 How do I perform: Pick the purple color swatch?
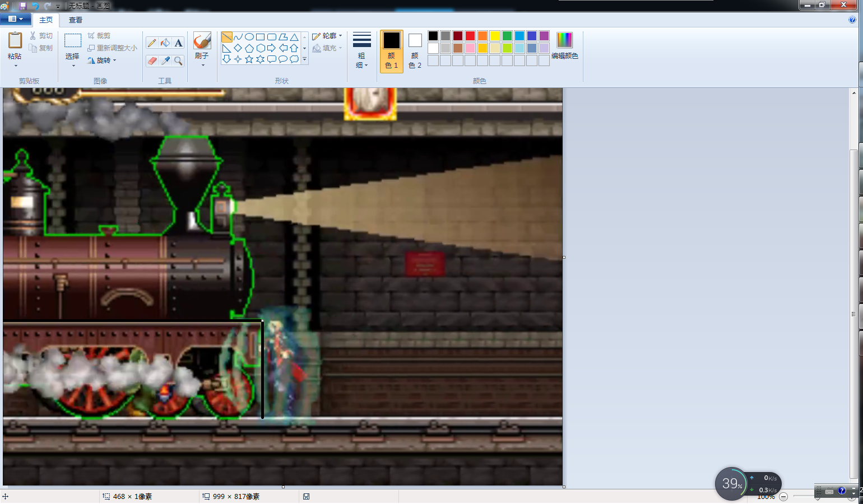point(544,36)
